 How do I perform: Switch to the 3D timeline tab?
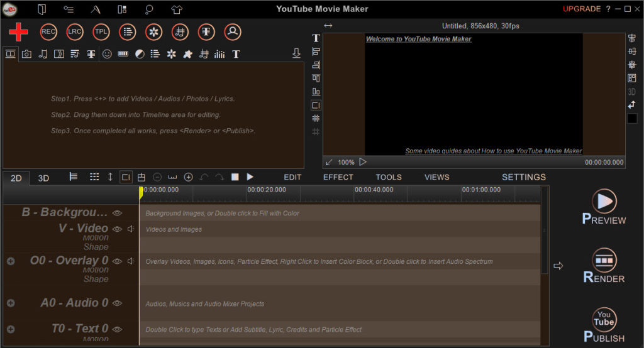43,178
